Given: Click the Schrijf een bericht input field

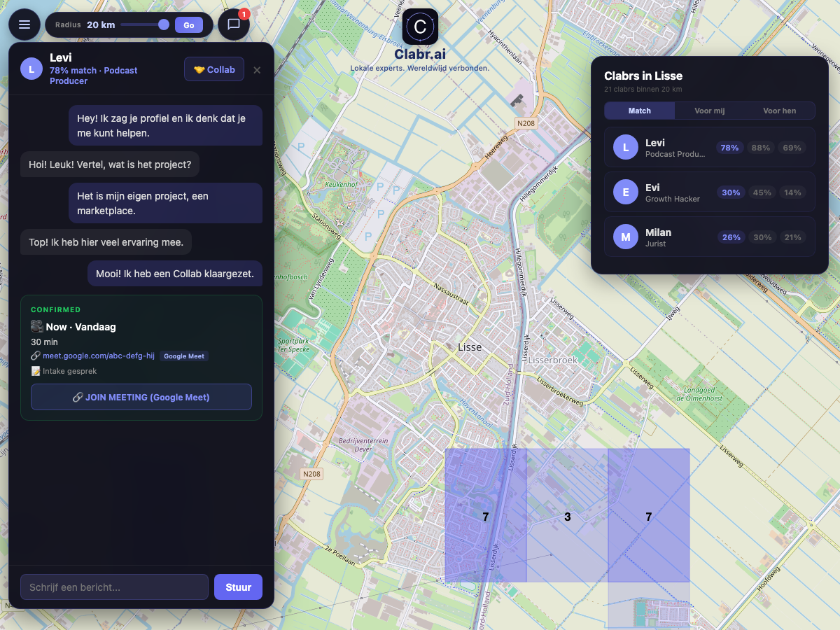Looking at the screenshot, I should click(x=114, y=587).
